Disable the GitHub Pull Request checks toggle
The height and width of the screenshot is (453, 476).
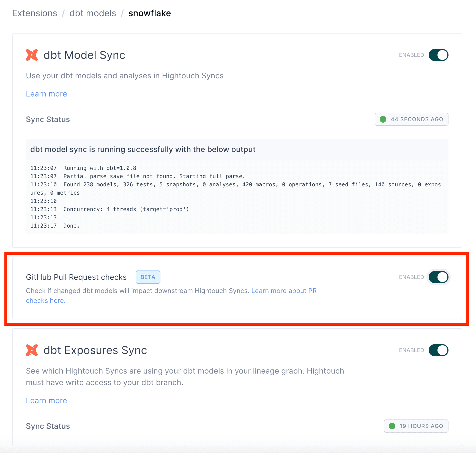pyautogui.click(x=438, y=277)
